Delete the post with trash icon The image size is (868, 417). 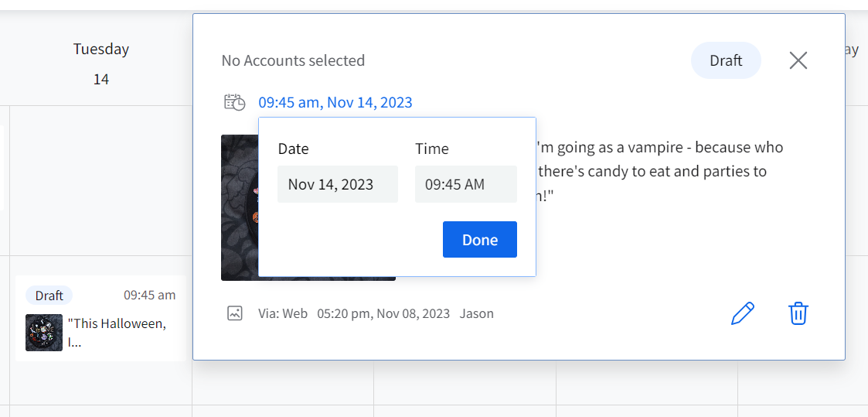click(x=798, y=313)
